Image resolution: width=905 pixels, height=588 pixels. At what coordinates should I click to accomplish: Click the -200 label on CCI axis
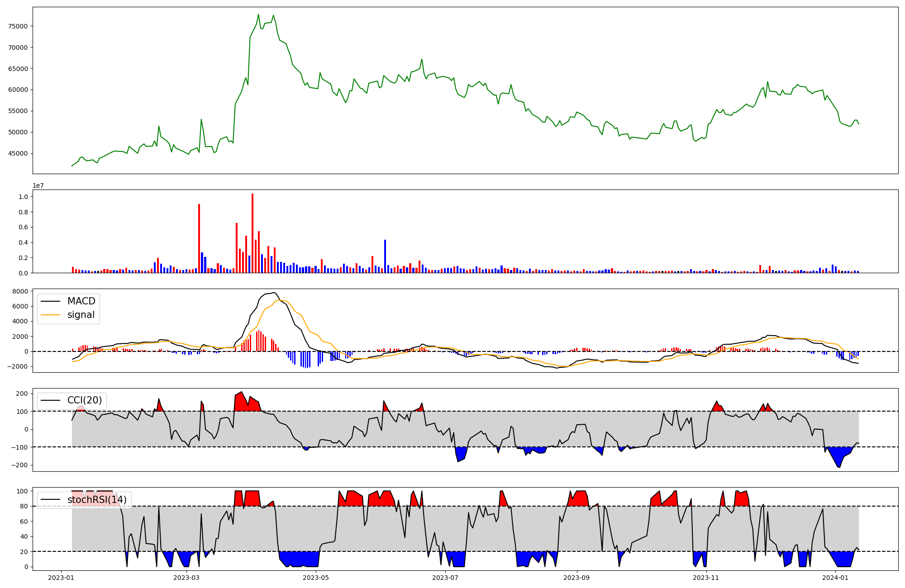click(x=19, y=465)
